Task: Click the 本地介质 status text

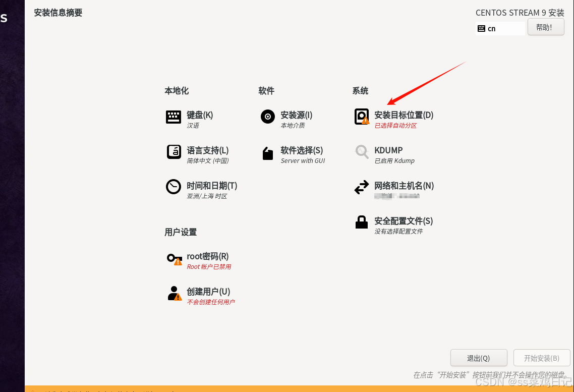Action: tap(293, 126)
